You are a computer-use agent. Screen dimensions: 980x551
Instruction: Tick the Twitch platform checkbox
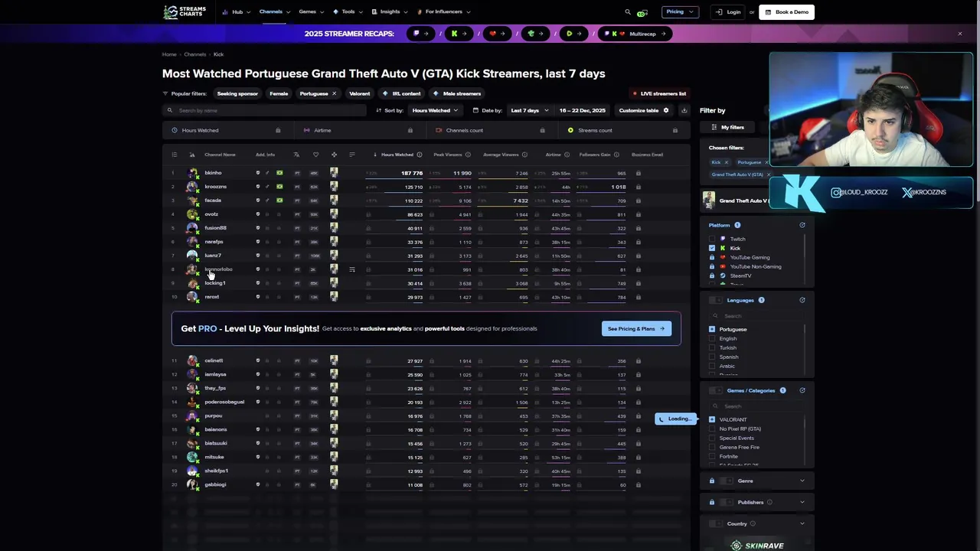pyautogui.click(x=712, y=239)
